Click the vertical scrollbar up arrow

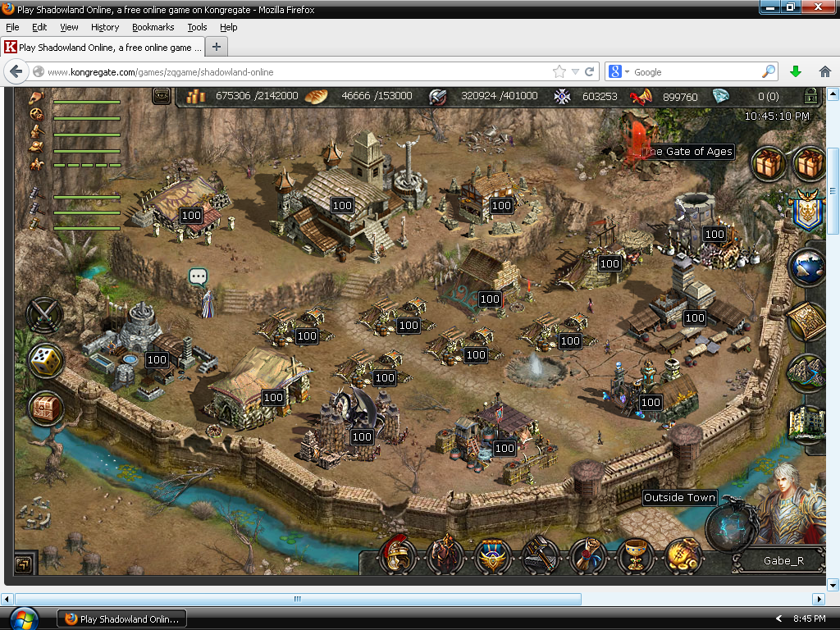point(833,95)
